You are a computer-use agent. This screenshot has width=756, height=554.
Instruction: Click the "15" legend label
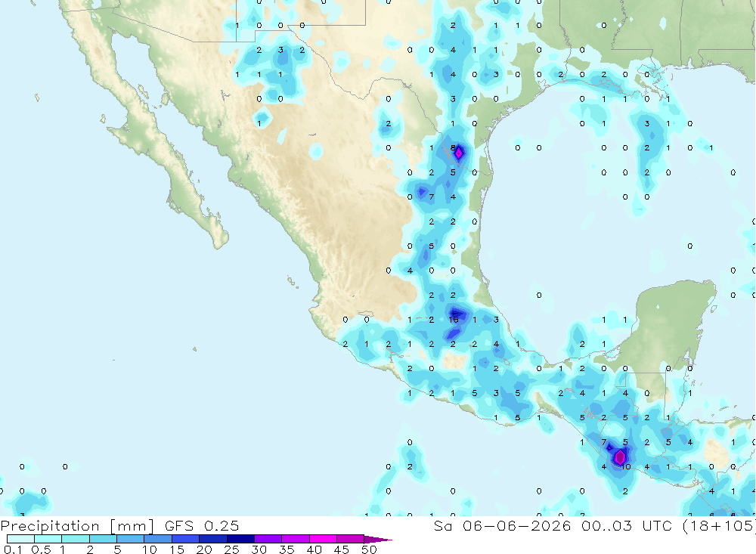coord(176,549)
